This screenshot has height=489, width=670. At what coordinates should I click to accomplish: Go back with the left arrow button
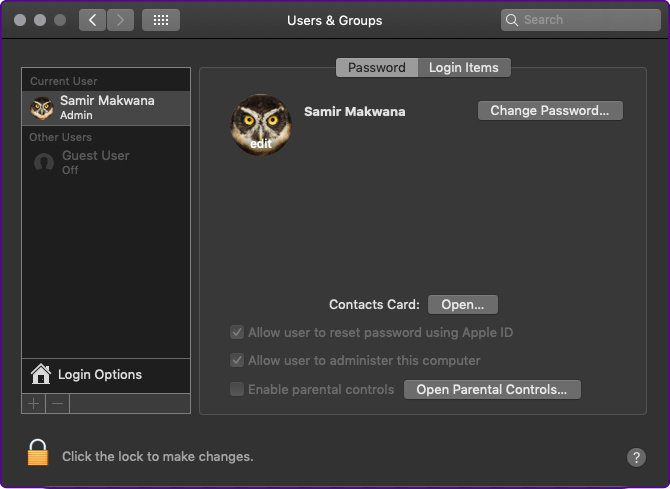pyautogui.click(x=92, y=20)
